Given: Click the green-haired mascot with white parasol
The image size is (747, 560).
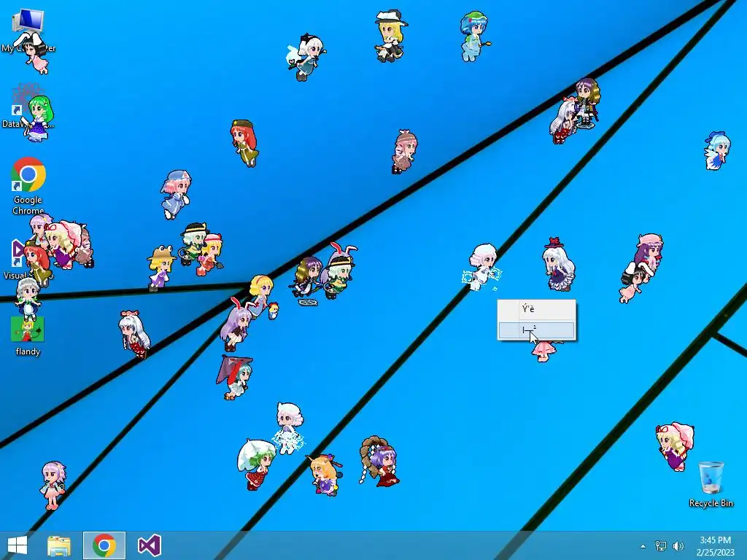Looking at the screenshot, I should 257,464.
